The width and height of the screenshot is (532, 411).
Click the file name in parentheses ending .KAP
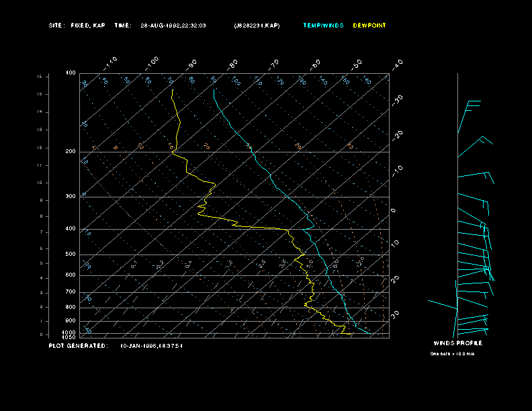pos(257,26)
